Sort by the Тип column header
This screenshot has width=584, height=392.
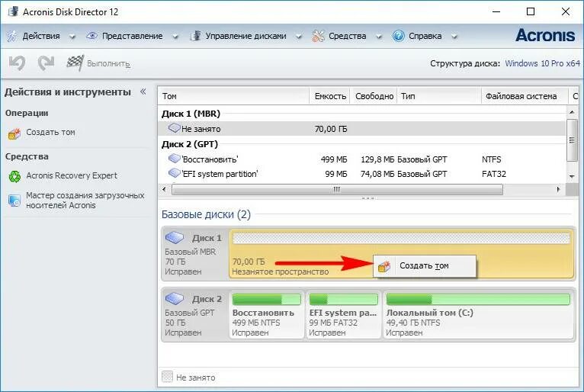439,96
